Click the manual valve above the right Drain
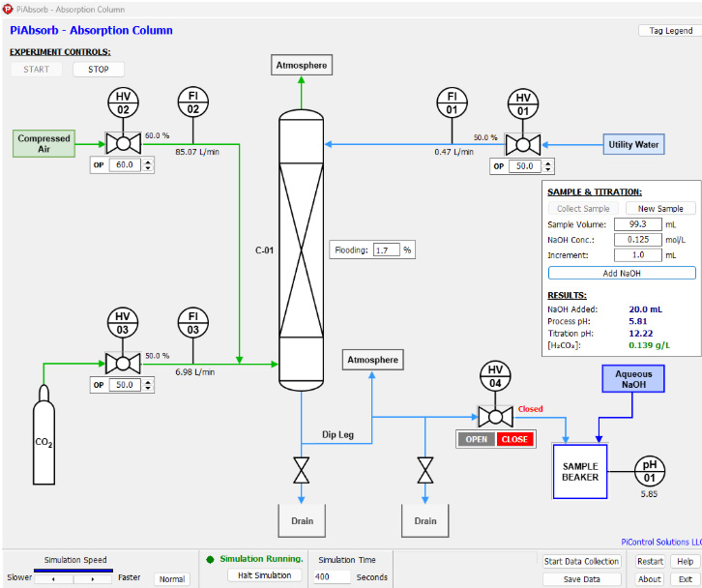Image resolution: width=702 pixels, height=588 pixels. (x=424, y=470)
